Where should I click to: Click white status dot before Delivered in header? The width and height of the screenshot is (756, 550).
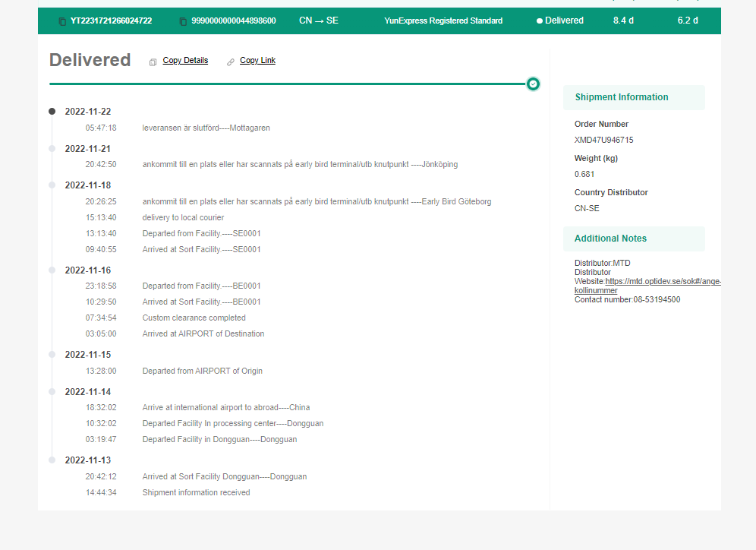pyautogui.click(x=540, y=21)
